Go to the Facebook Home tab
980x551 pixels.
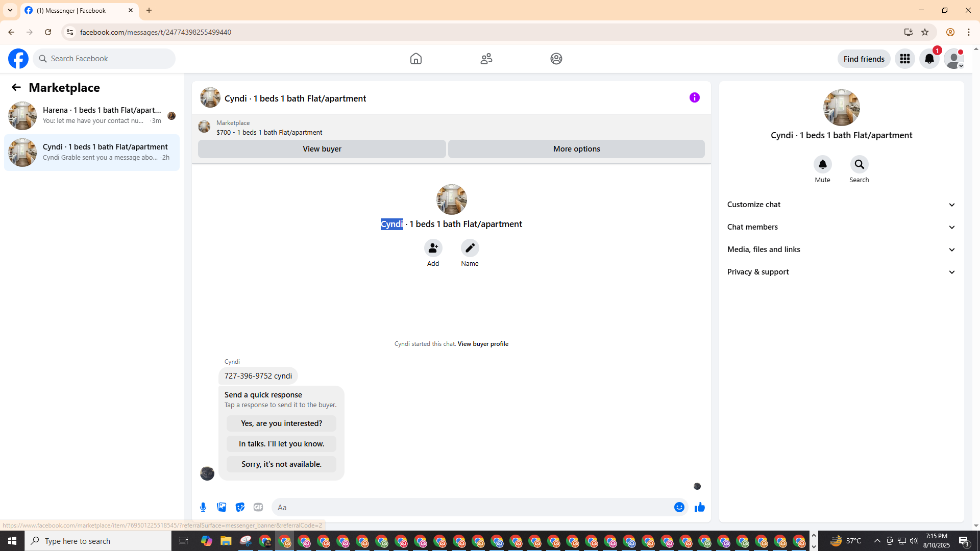point(415,59)
